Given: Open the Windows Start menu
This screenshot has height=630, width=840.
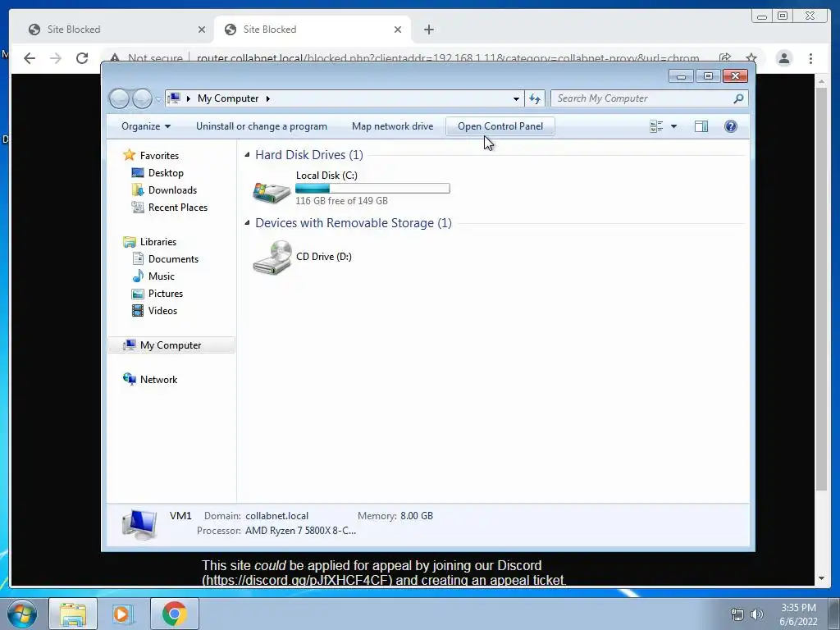Looking at the screenshot, I should pos(22,614).
